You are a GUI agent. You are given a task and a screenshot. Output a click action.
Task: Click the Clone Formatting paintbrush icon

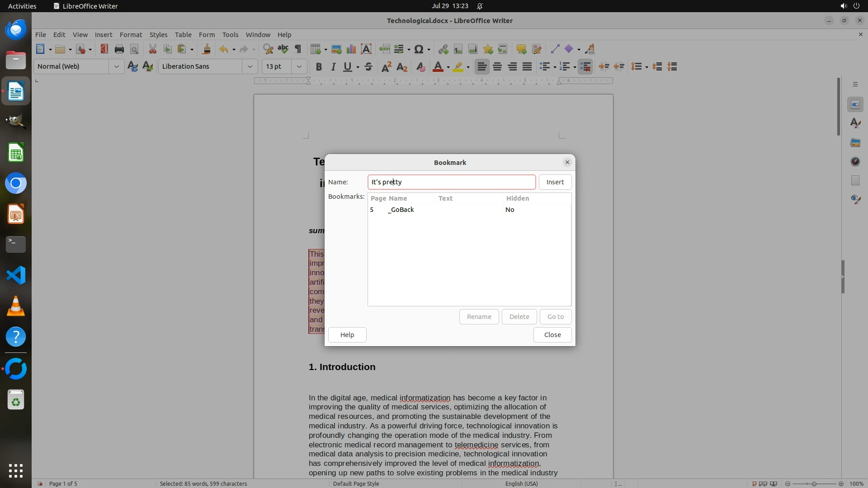207,49
